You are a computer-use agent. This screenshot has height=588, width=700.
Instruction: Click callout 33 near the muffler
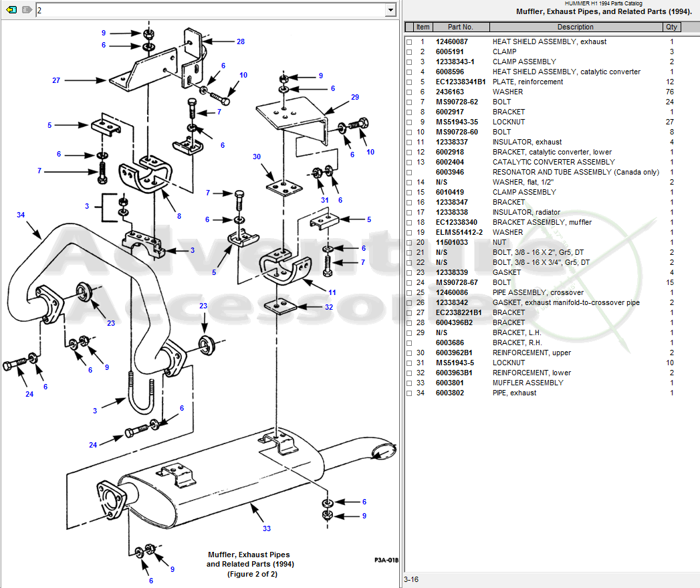[x=267, y=528]
